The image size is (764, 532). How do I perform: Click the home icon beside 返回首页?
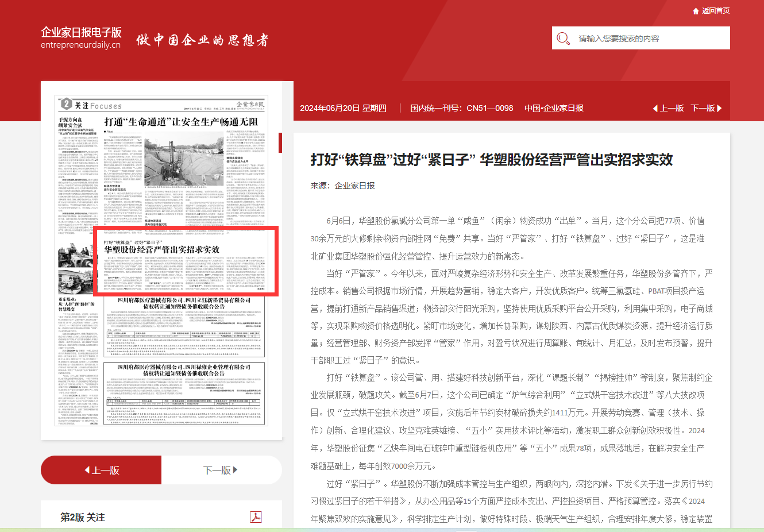(696, 11)
